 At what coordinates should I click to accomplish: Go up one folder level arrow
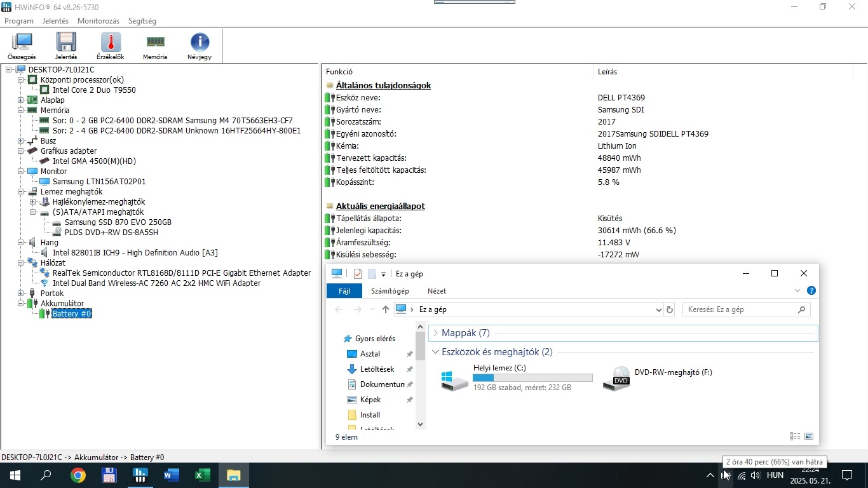[x=385, y=309]
